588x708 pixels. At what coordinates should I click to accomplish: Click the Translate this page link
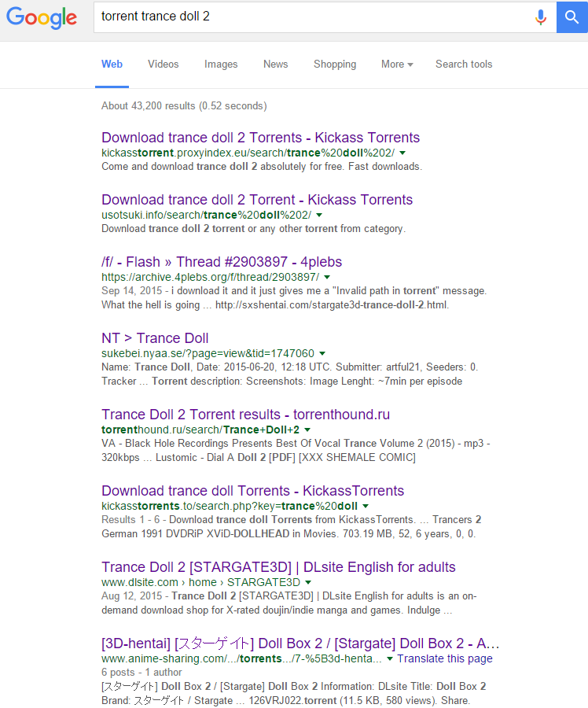(x=444, y=658)
